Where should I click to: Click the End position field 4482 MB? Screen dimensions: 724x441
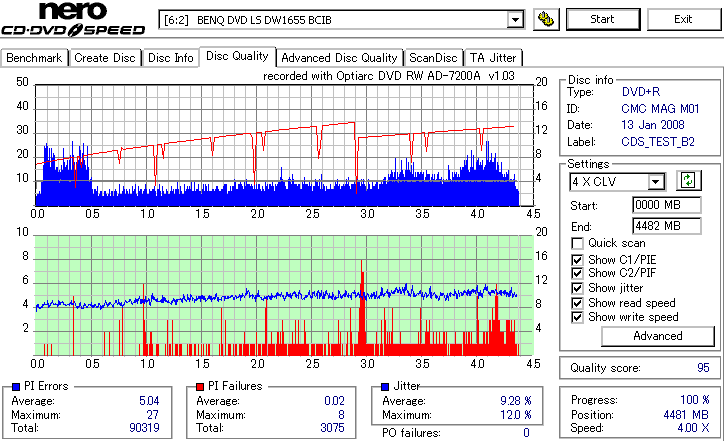pos(667,226)
